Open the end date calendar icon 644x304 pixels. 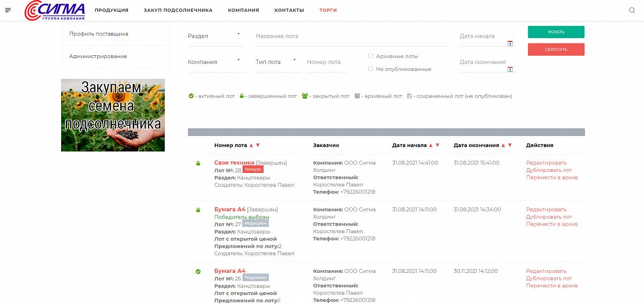(x=510, y=69)
